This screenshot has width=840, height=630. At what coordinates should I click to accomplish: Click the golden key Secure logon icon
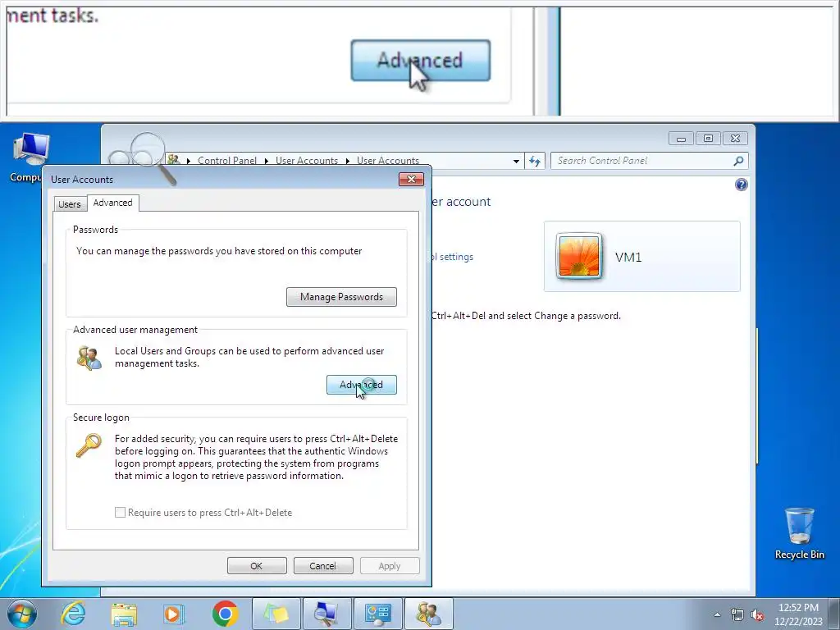89,445
